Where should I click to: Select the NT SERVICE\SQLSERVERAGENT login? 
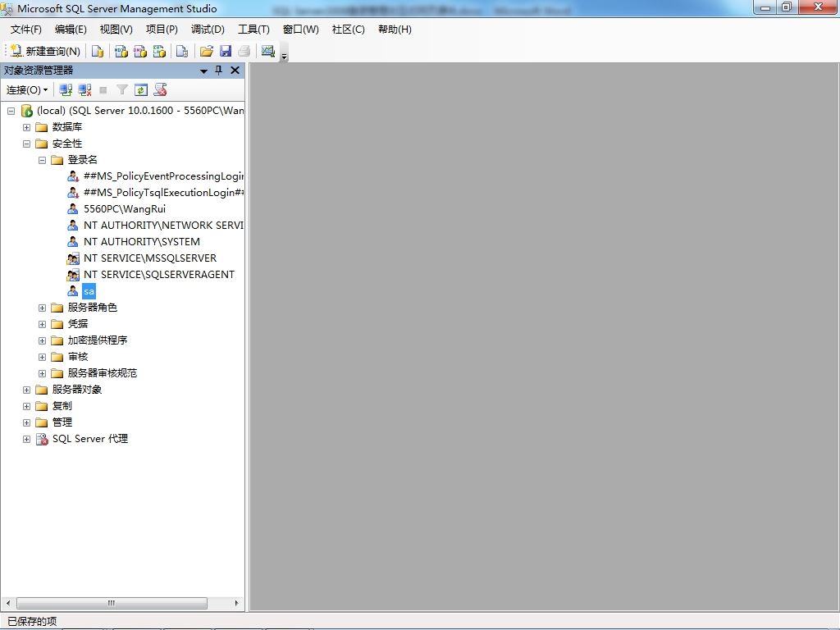pos(159,275)
